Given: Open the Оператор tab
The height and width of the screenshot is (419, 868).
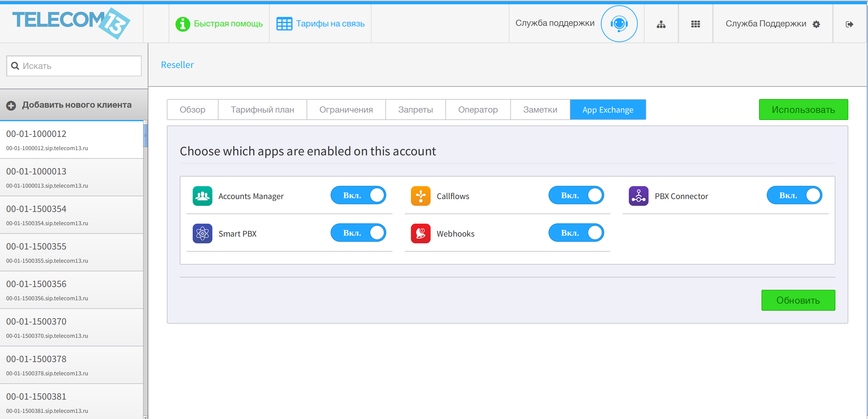Looking at the screenshot, I should (478, 110).
